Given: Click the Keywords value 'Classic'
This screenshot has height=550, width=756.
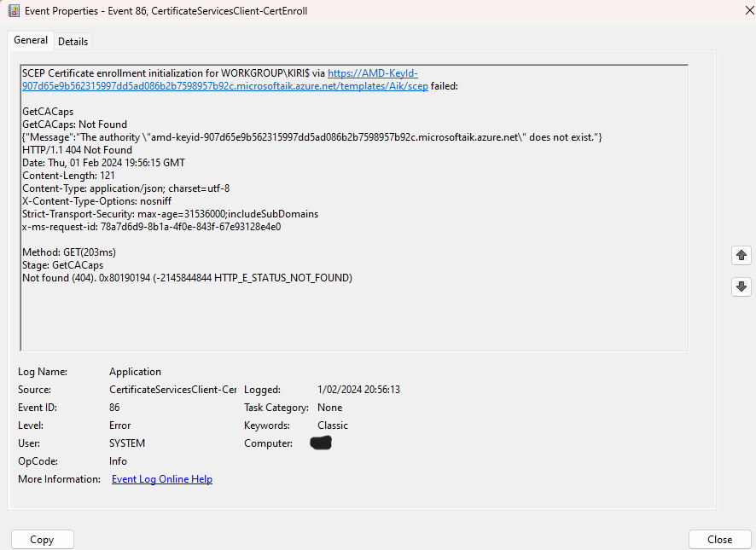Looking at the screenshot, I should tap(333, 426).
